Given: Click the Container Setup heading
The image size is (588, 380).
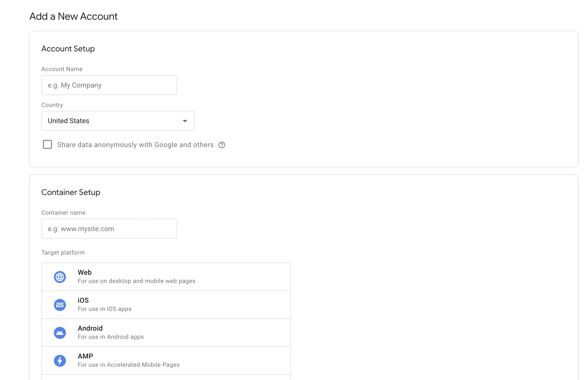Looking at the screenshot, I should (x=71, y=192).
